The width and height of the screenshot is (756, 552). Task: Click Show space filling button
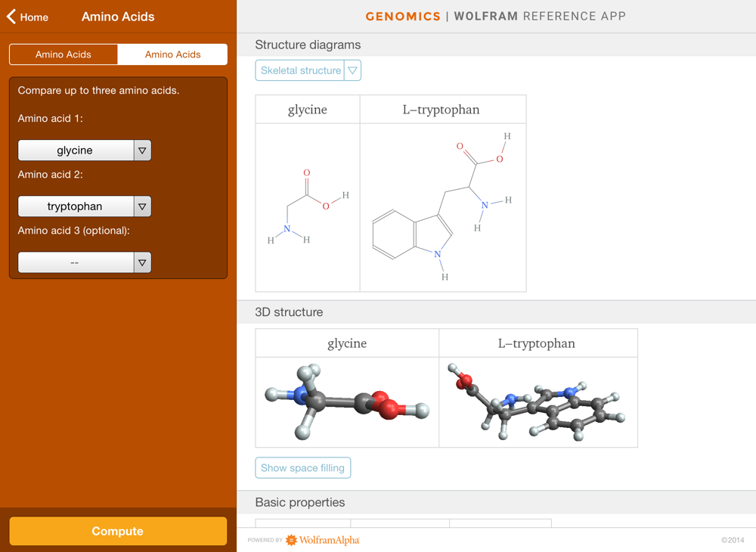click(x=303, y=467)
